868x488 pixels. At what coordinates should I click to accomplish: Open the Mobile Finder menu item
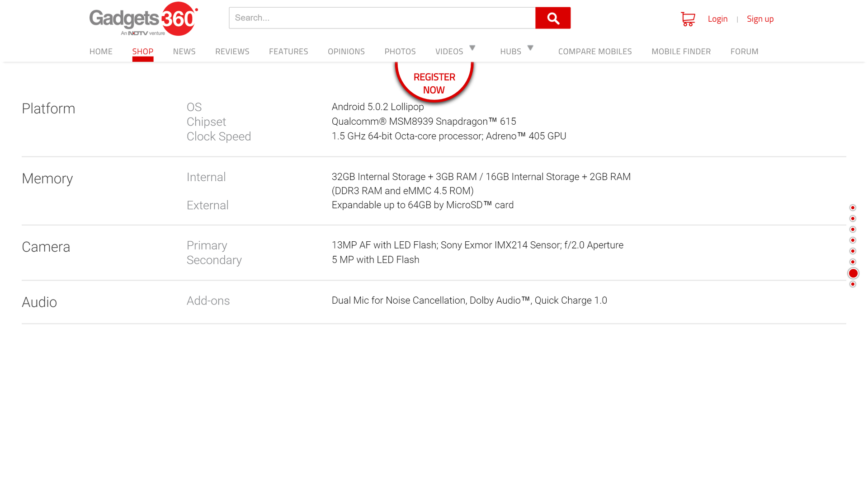coord(681,52)
